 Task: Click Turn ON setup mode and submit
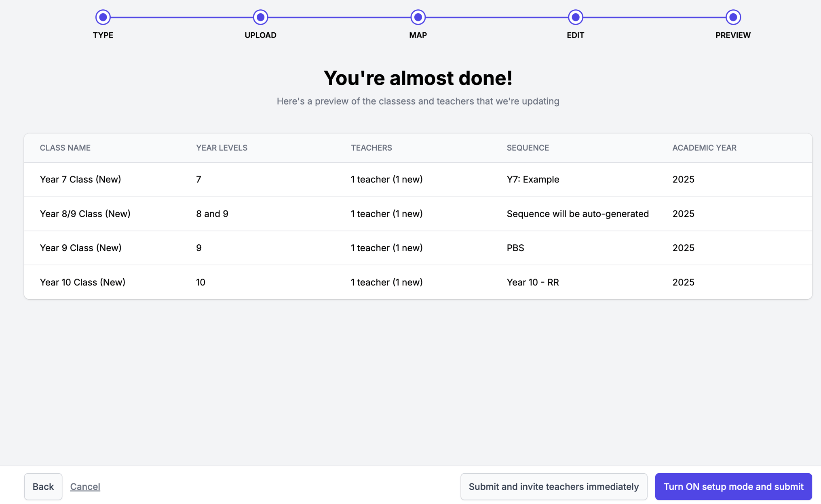pyautogui.click(x=733, y=486)
